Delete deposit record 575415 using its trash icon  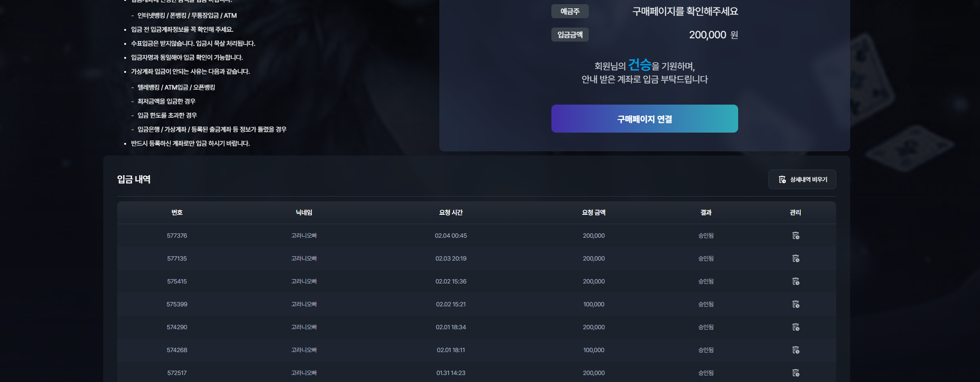(796, 281)
